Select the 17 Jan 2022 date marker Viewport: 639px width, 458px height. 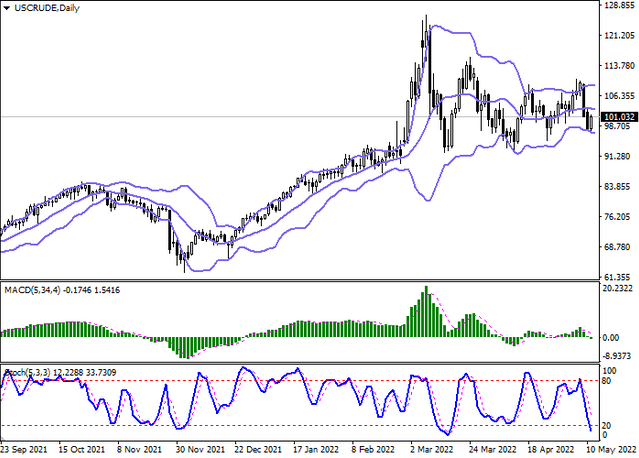tap(316, 449)
